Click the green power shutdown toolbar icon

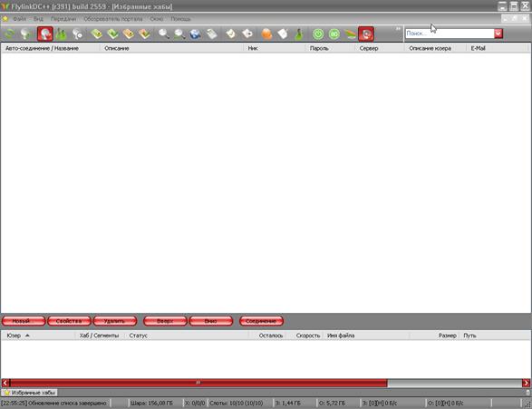point(318,34)
